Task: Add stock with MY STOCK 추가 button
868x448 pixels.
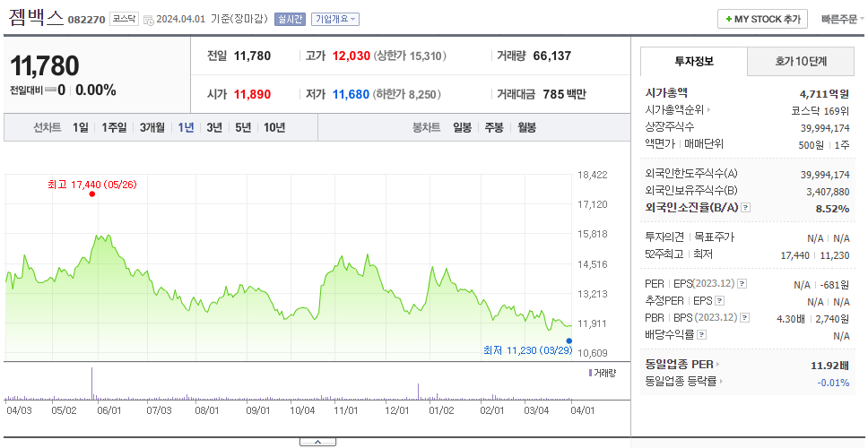Action: (762, 19)
